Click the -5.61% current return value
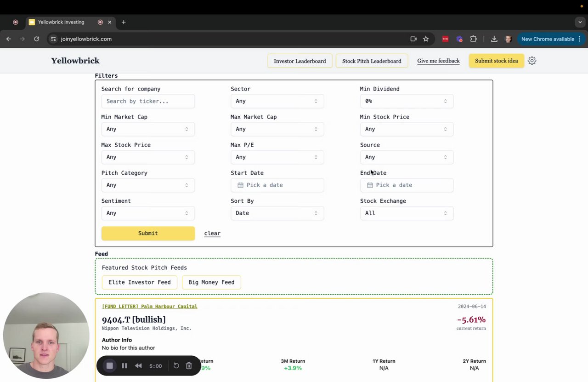Viewport: 588px width, 382px height. pos(471,319)
